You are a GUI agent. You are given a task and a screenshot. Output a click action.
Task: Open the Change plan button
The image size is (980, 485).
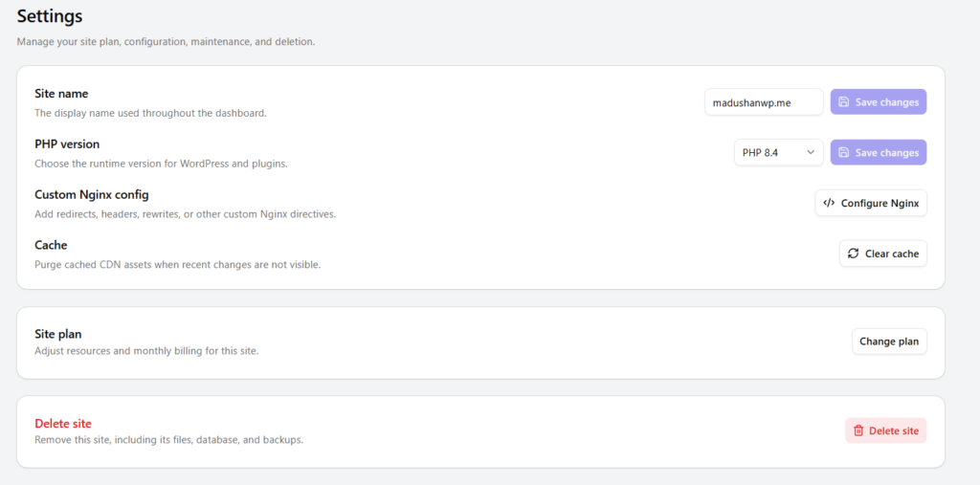889,342
